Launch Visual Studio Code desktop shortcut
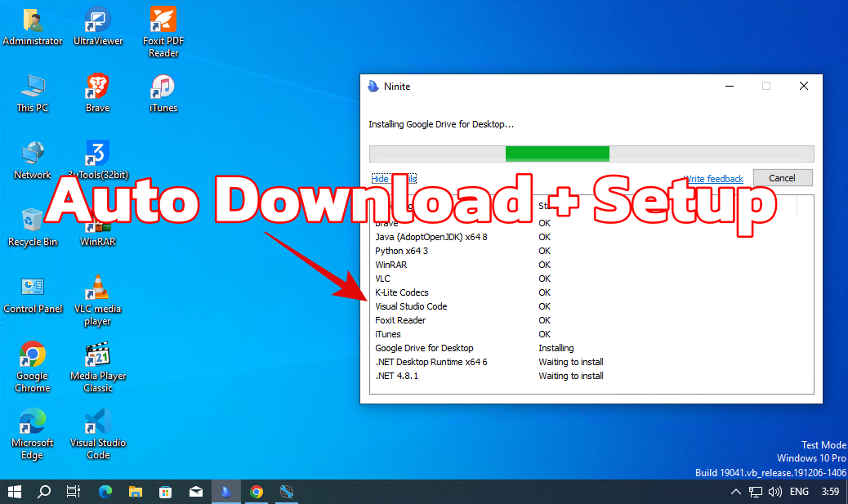The height and width of the screenshot is (504, 848). [x=98, y=435]
